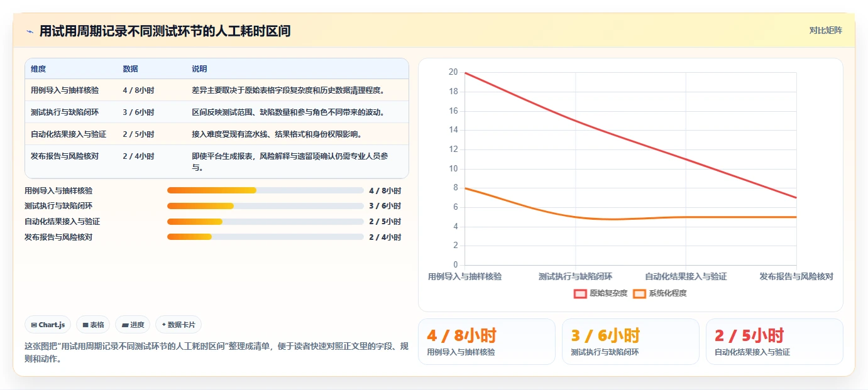The image size is (868, 390).
Task: Click progress list label 发布报告与风险核对
Action: click(58, 237)
